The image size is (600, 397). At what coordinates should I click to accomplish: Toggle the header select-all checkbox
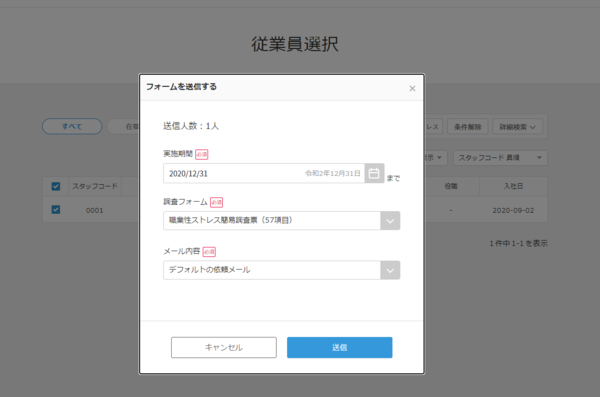tap(56, 186)
